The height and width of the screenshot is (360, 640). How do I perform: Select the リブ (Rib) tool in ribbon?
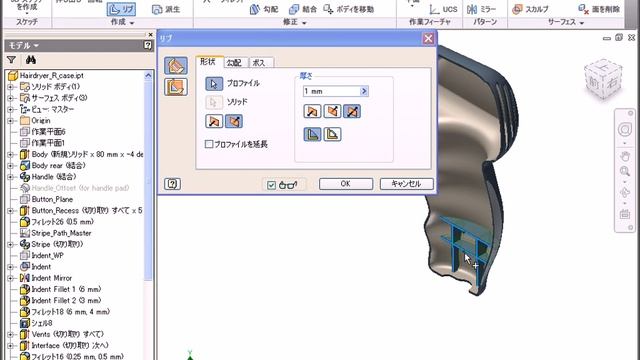tap(121, 9)
